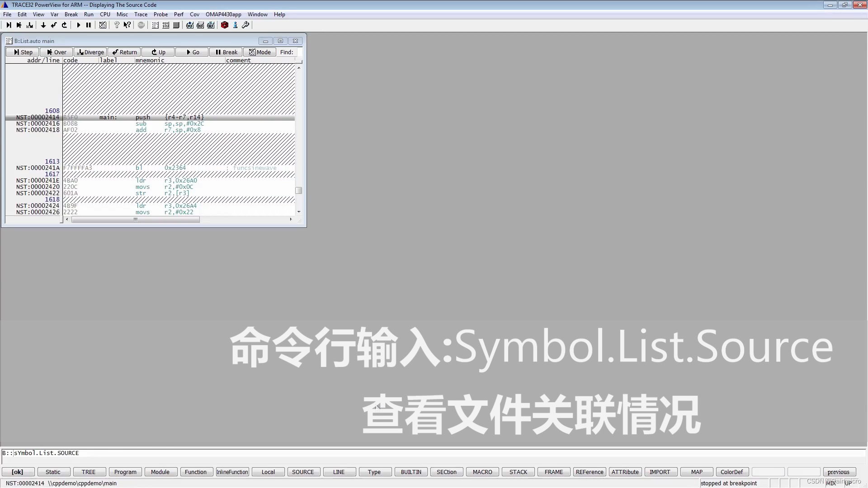Click the context help pointer icon
The image size is (868, 488).
coord(127,25)
